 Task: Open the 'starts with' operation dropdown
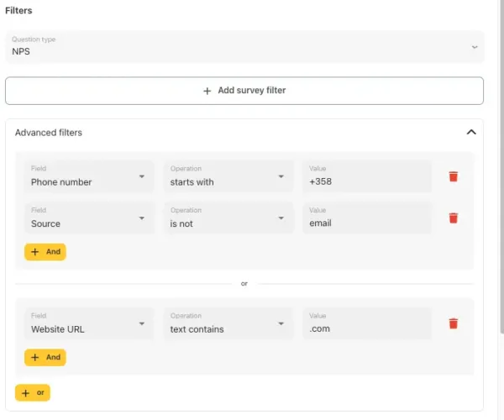pos(228,176)
